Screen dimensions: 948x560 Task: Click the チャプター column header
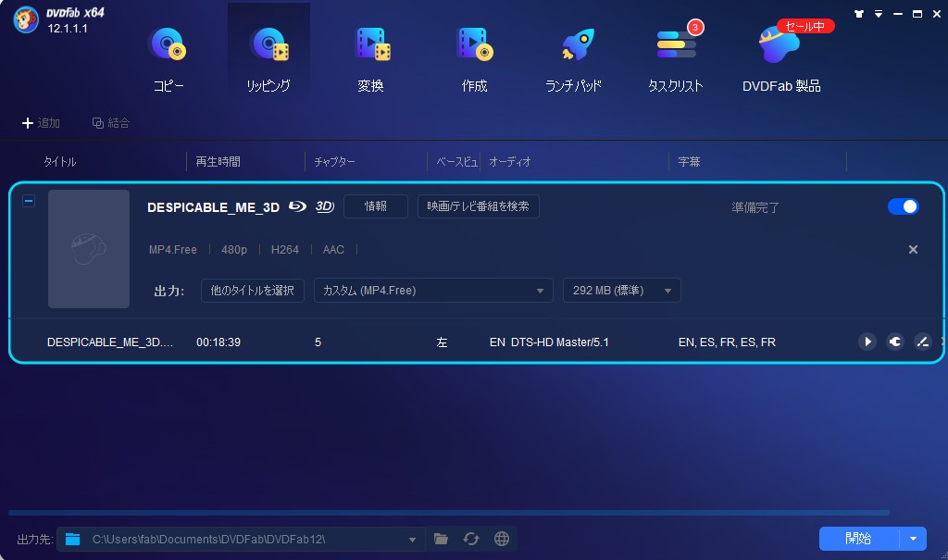334,161
